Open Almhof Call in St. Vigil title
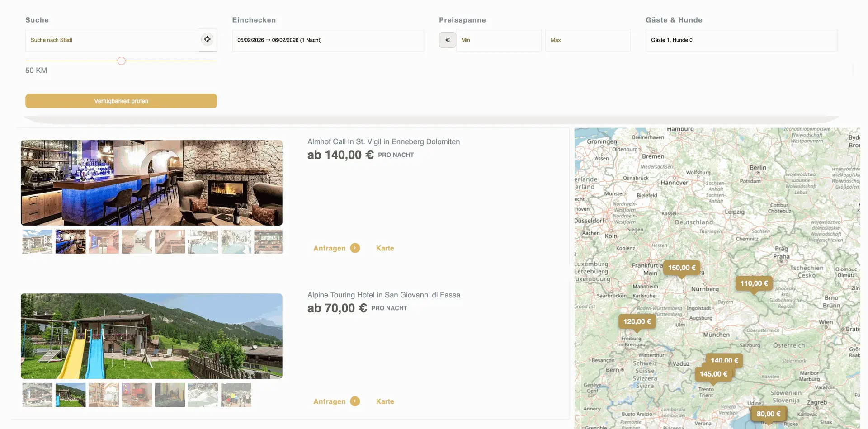Image resolution: width=868 pixels, height=429 pixels. [383, 141]
